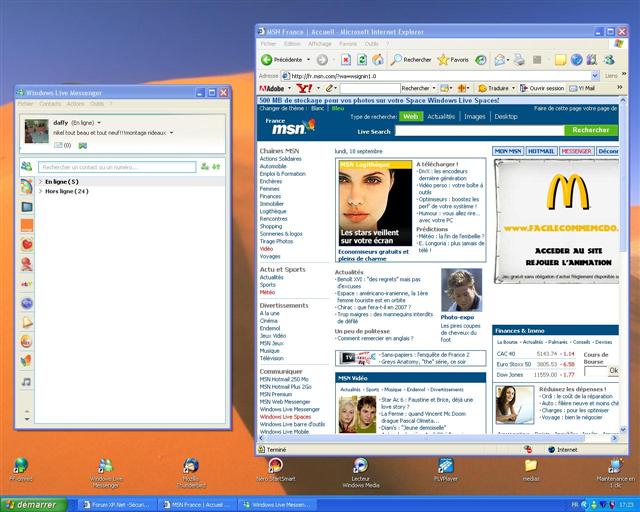Click the add a contact icon in Messenger
The height and width of the screenshot is (512, 640).
pyautogui.click(x=204, y=167)
